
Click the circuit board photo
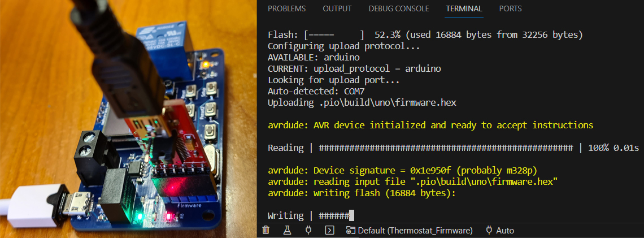pos(129,119)
